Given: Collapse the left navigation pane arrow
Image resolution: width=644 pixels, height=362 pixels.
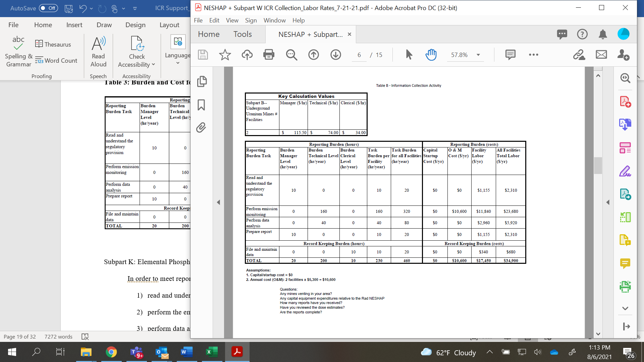Looking at the screenshot, I should point(218,202).
